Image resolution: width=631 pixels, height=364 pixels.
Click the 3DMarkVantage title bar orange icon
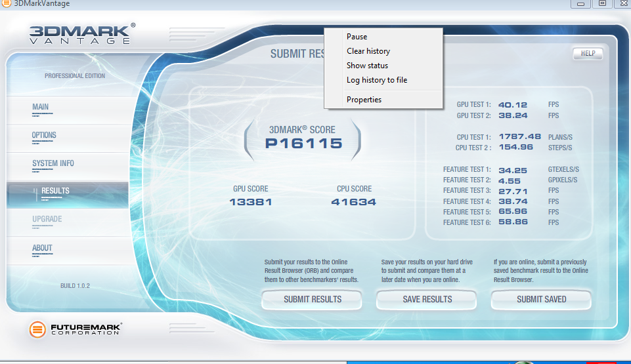[6, 3]
